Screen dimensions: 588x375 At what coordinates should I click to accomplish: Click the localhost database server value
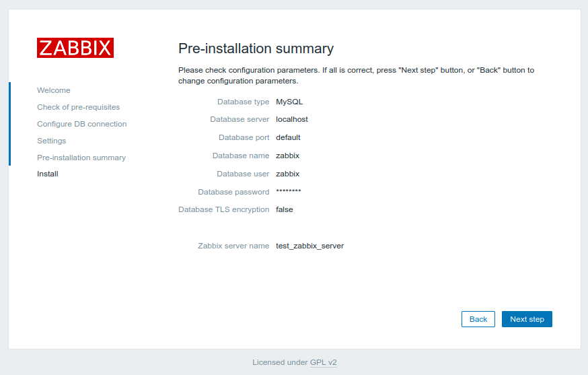pos(292,119)
